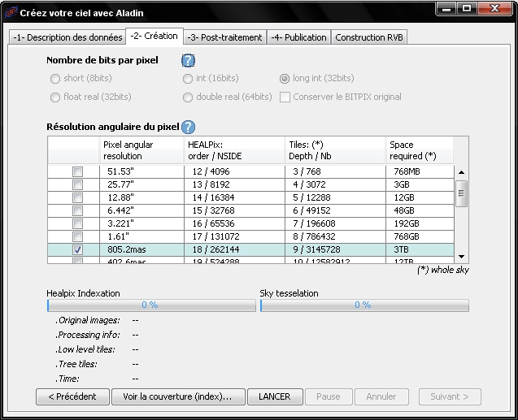Click Space required (*) column header

420,150
